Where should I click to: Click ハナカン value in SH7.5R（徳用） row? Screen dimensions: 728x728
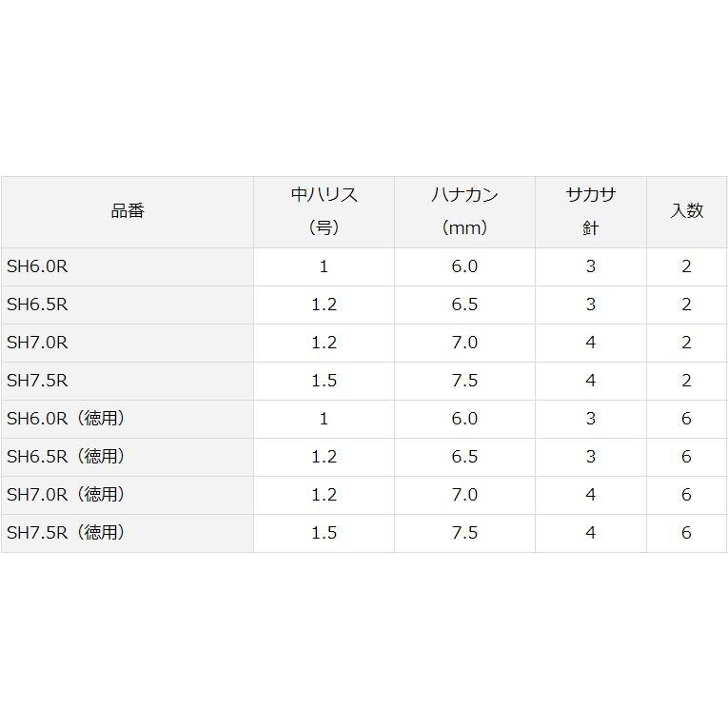coord(464,533)
